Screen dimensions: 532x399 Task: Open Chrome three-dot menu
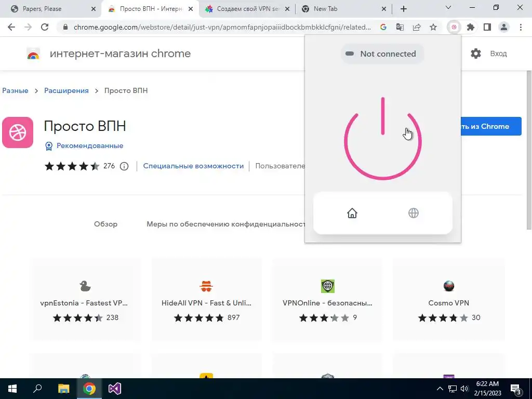521,27
